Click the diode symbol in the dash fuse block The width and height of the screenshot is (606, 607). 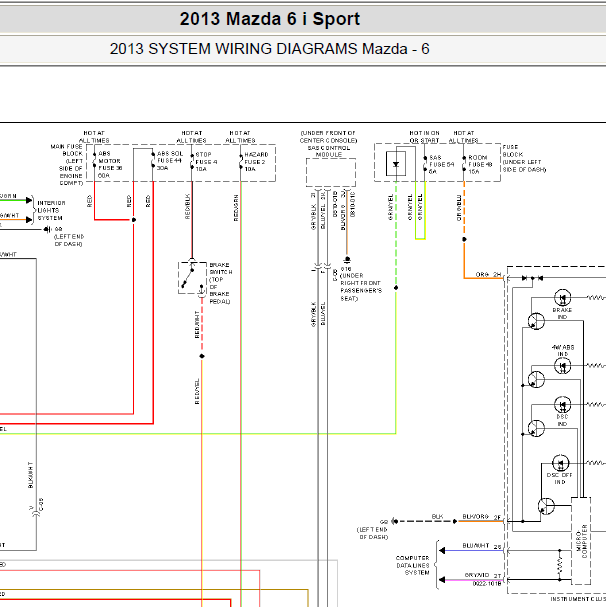[x=396, y=164]
